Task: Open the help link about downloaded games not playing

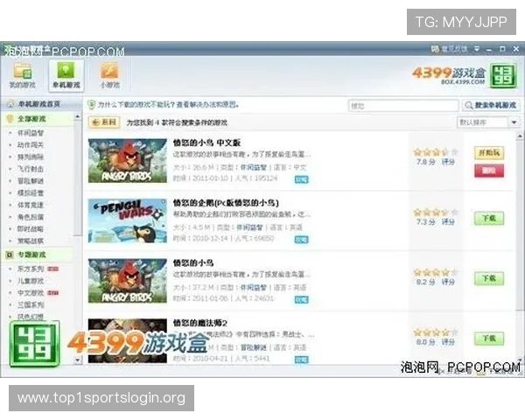Action: pyautogui.click(x=168, y=105)
